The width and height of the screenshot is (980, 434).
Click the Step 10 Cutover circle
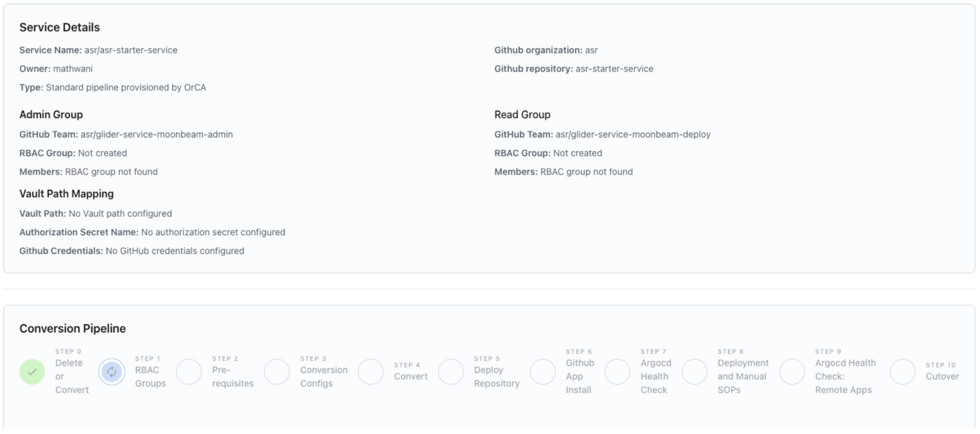tap(902, 372)
